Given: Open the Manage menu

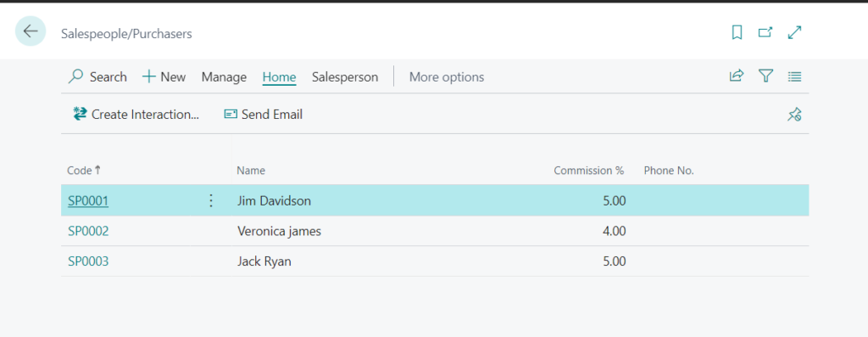Looking at the screenshot, I should 224,77.
